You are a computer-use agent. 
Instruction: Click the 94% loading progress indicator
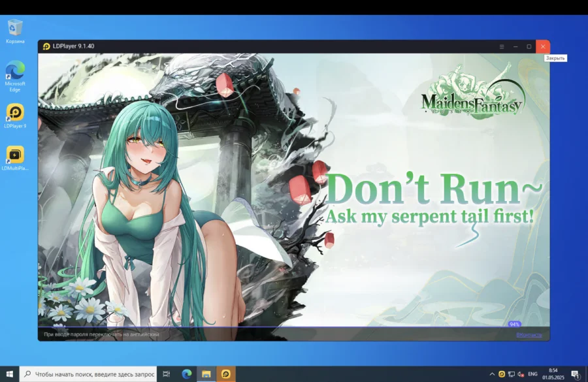coord(515,324)
